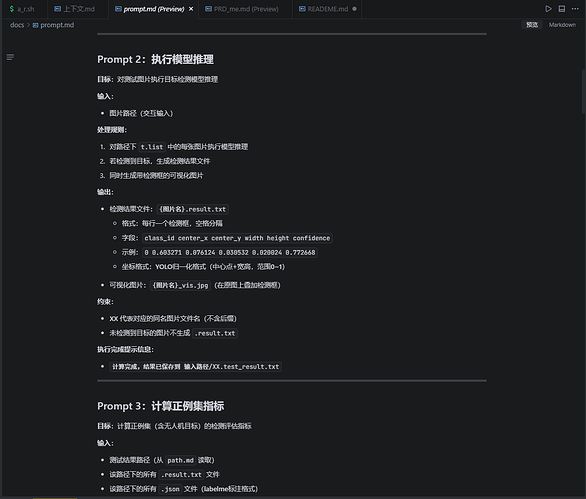Click the bullet "图片路径 (交互输入)"
The image size is (586, 499).
[141, 113]
